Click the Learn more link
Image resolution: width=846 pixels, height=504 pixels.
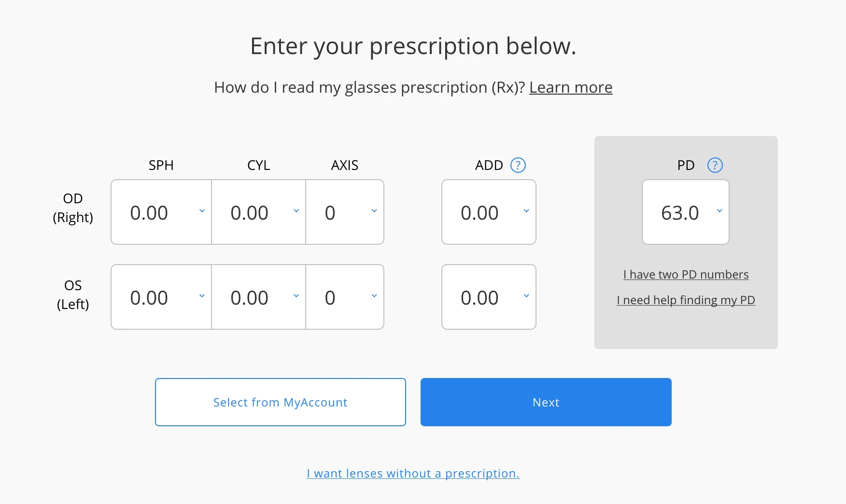coord(571,88)
